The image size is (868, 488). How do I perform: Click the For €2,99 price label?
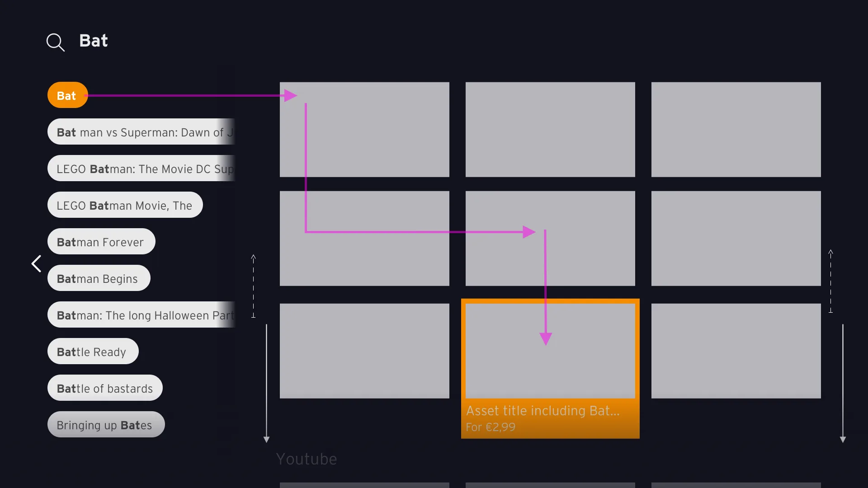tap(491, 427)
